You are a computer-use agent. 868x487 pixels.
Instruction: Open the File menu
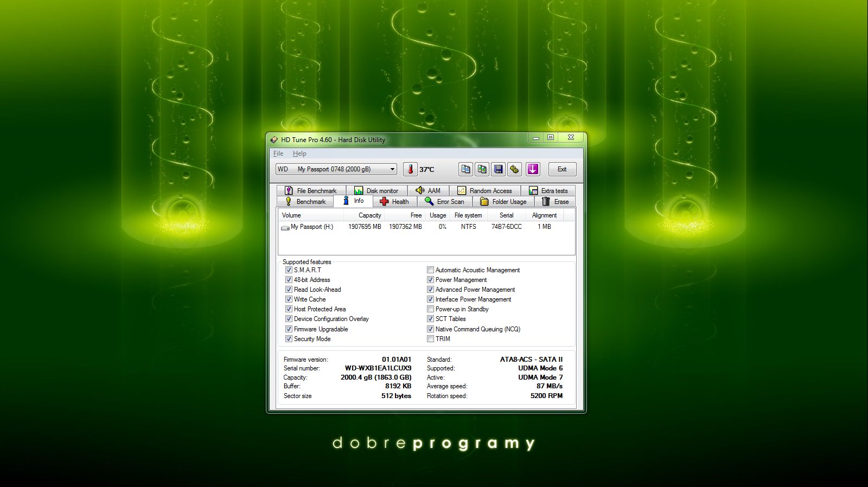click(x=278, y=153)
